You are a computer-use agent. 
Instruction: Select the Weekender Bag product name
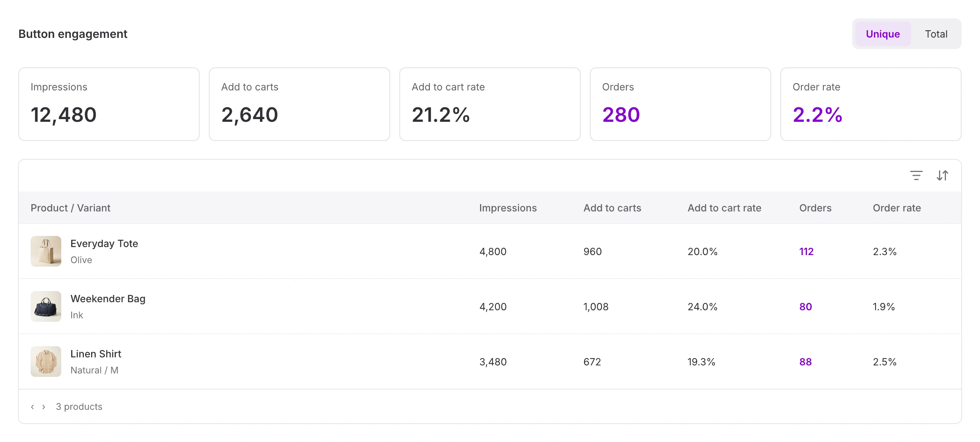(108, 299)
